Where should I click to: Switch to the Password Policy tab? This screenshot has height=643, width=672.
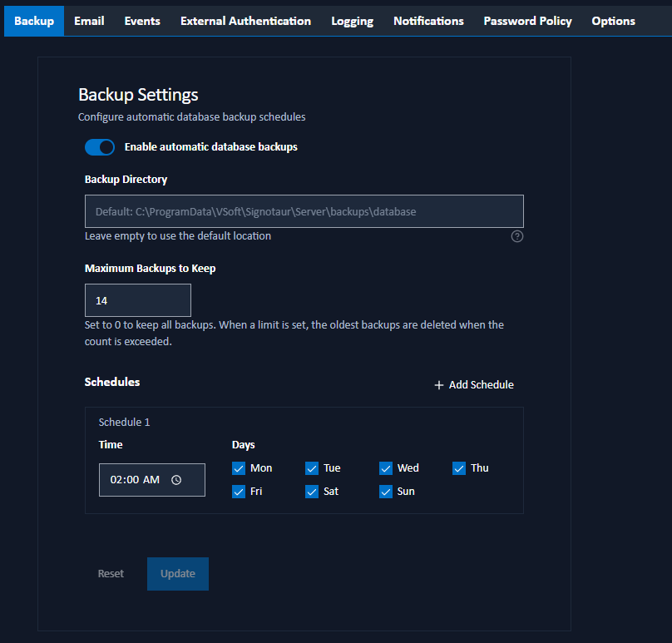(527, 21)
